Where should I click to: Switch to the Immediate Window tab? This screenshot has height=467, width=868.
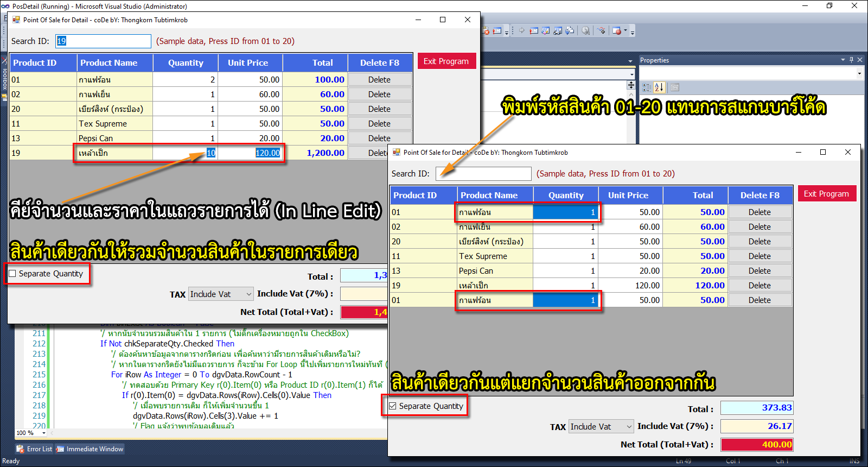(90, 449)
